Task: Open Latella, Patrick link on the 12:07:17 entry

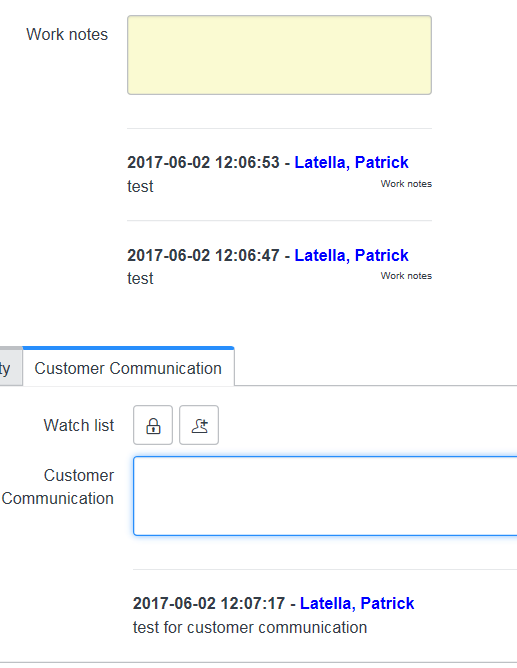Action: pos(357,603)
